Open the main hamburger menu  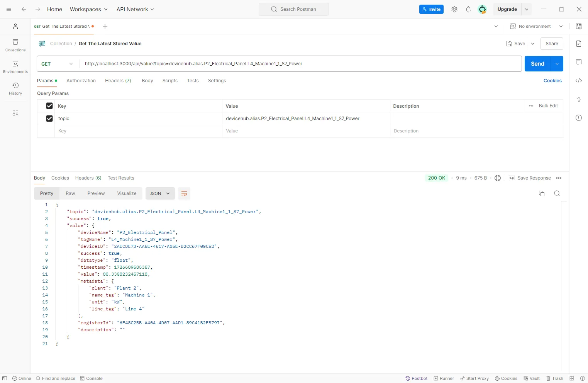click(9, 9)
